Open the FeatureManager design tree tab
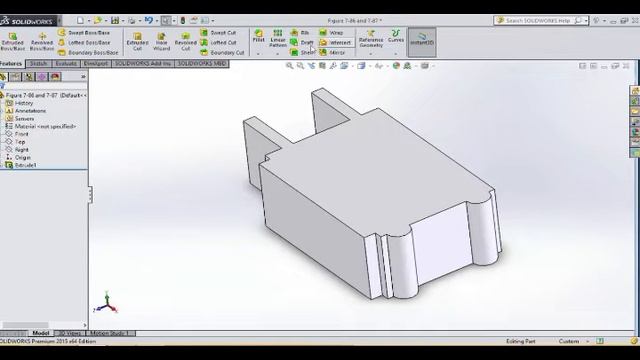This screenshot has height=360, width=640. pos(3,77)
